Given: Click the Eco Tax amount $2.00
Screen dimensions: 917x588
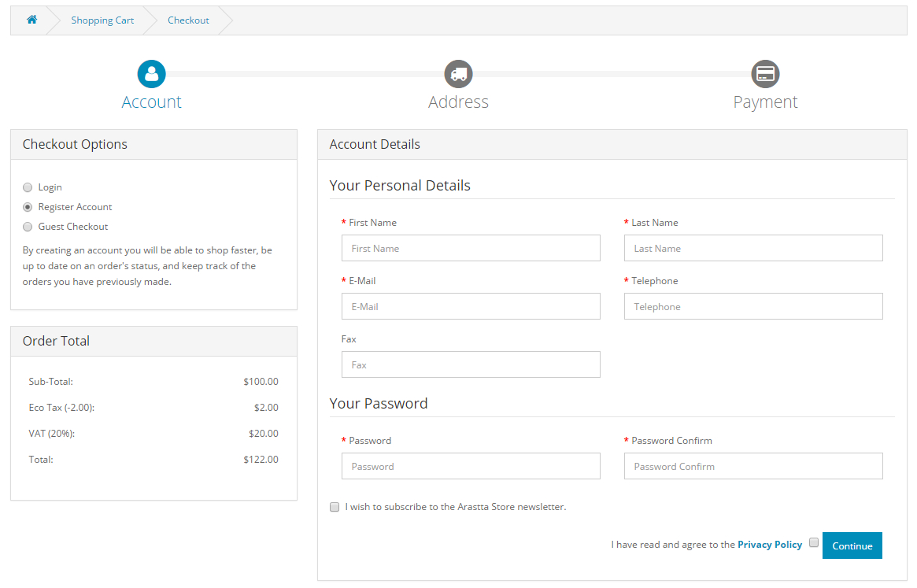Looking at the screenshot, I should (x=266, y=407).
